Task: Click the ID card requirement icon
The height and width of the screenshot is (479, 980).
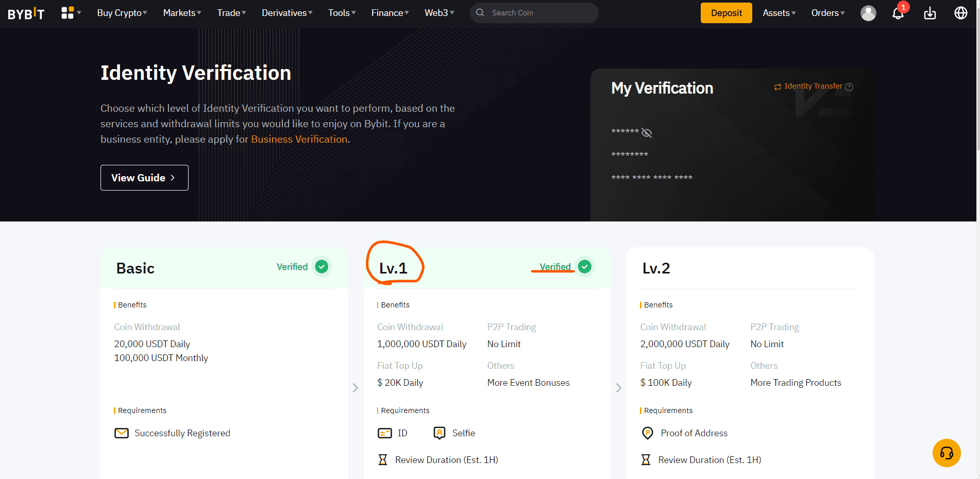Action: point(385,433)
